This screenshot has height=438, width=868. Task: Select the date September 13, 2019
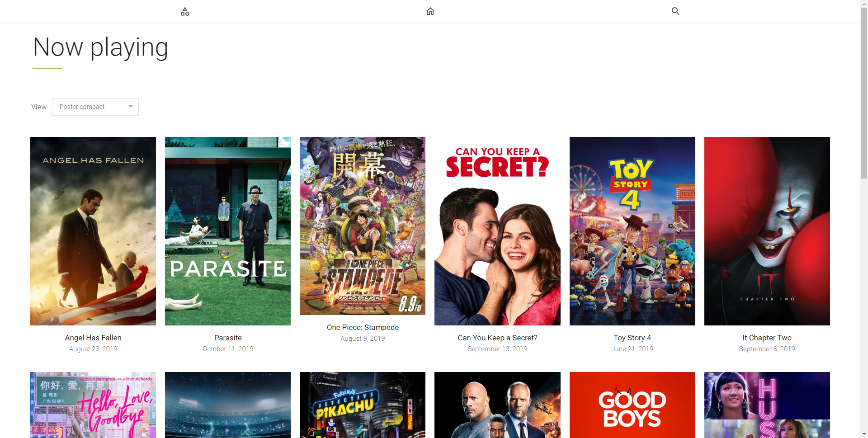pos(497,349)
